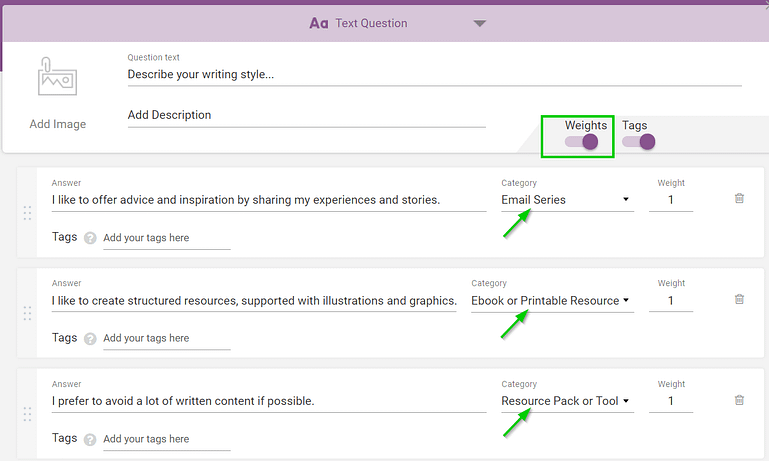Viewport: 769px width, 461px height.
Task: Click the Add Description field
Action: coord(306,115)
